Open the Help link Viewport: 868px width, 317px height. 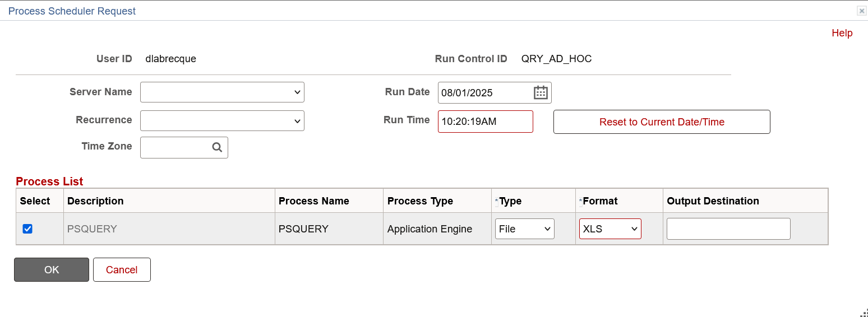[842, 33]
